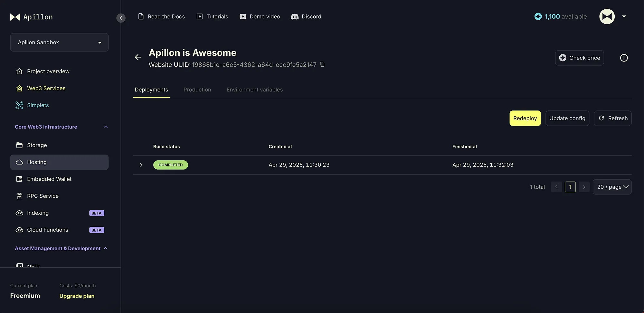Open the account dropdown arrow
644x313 pixels.
[624, 16]
